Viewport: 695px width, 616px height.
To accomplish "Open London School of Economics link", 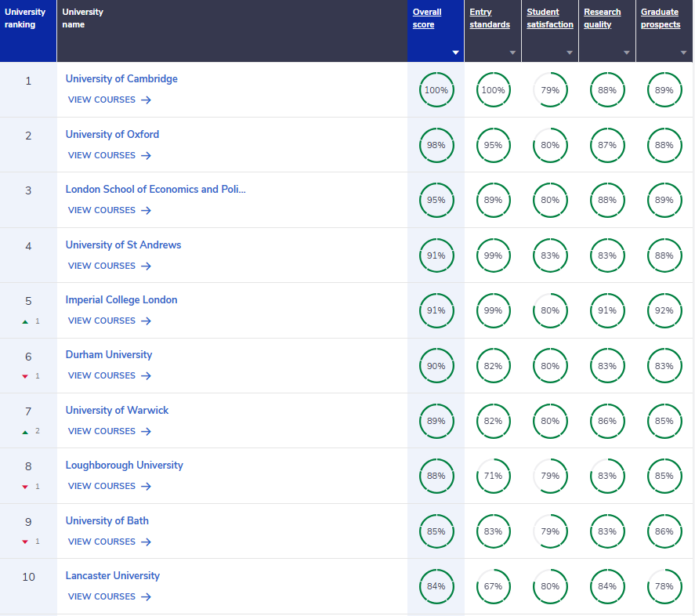I will pos(156,190).
